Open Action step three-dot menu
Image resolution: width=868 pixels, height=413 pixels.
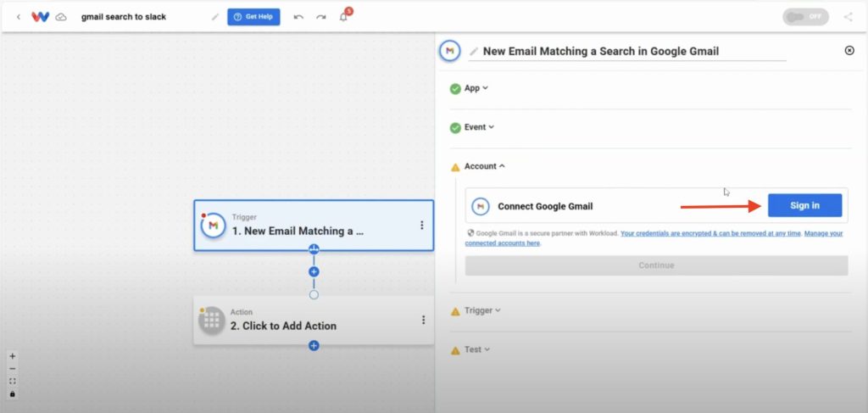click(x=424, y=320)
